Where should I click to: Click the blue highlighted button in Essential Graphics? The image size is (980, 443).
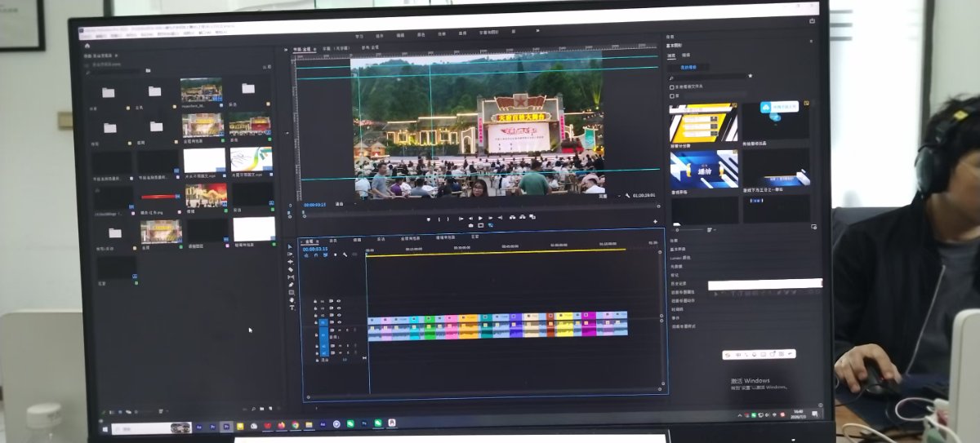[688, 67]
